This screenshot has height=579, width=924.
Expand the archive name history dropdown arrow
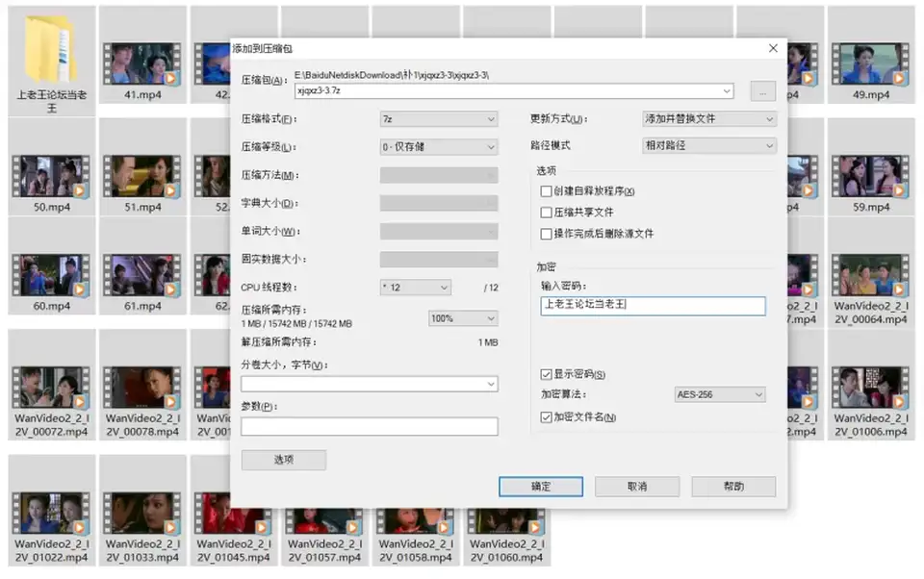pyautogui.click(x=727, y=90)
